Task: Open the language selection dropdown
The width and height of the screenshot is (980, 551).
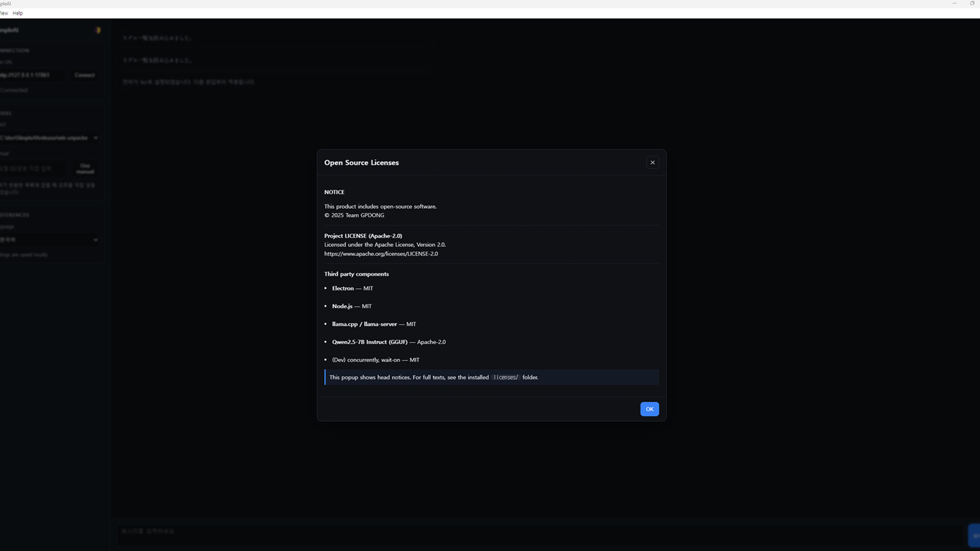Action: 49,240
